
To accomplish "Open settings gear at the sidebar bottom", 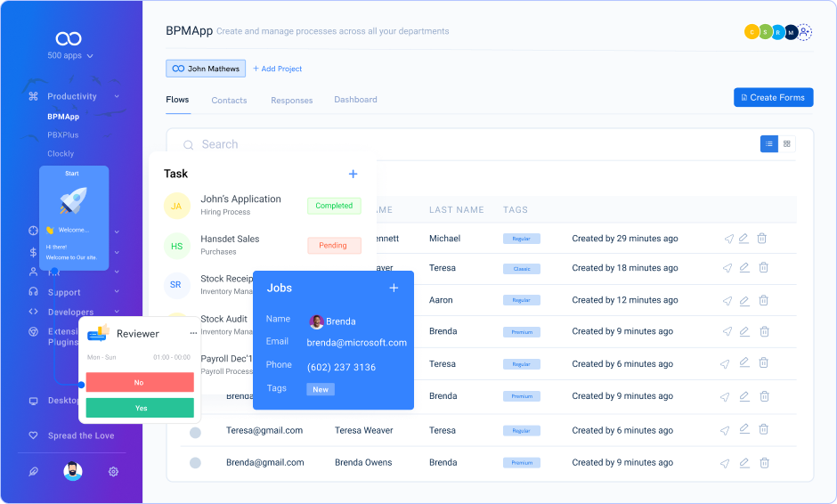I will tap(113, 472).
